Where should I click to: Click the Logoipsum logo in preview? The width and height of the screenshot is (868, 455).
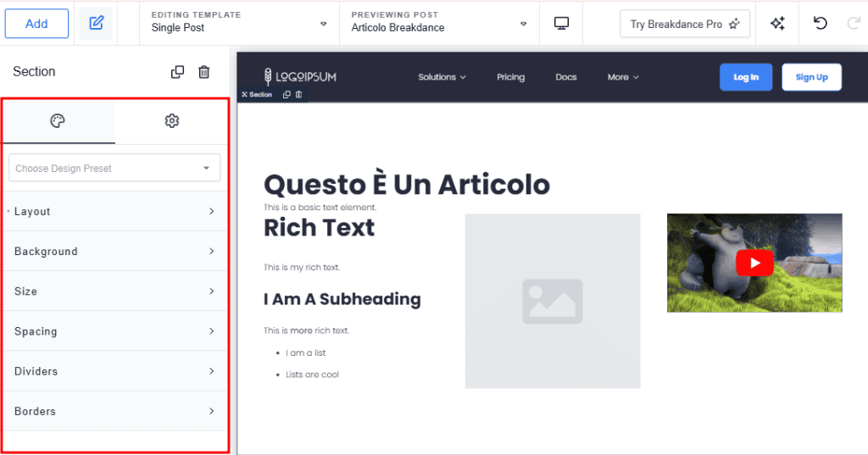click(300, 77)
